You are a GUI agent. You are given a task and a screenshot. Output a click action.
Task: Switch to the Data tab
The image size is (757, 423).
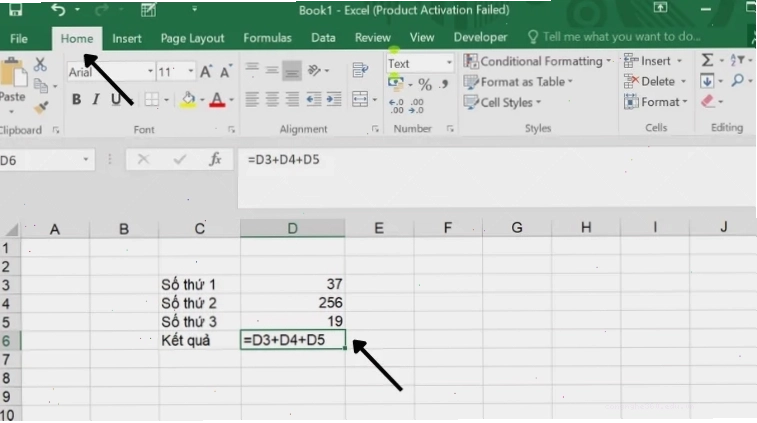pos(323,38)
